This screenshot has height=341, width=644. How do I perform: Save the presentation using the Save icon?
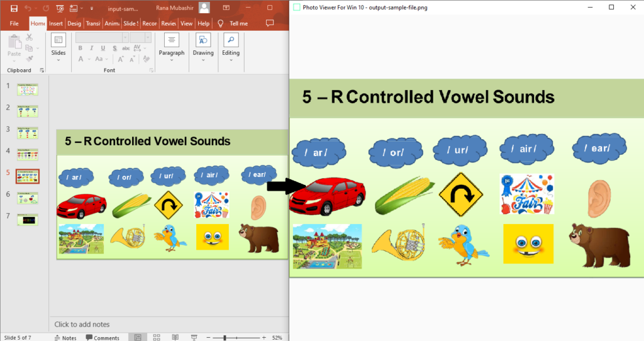(14, 8)
